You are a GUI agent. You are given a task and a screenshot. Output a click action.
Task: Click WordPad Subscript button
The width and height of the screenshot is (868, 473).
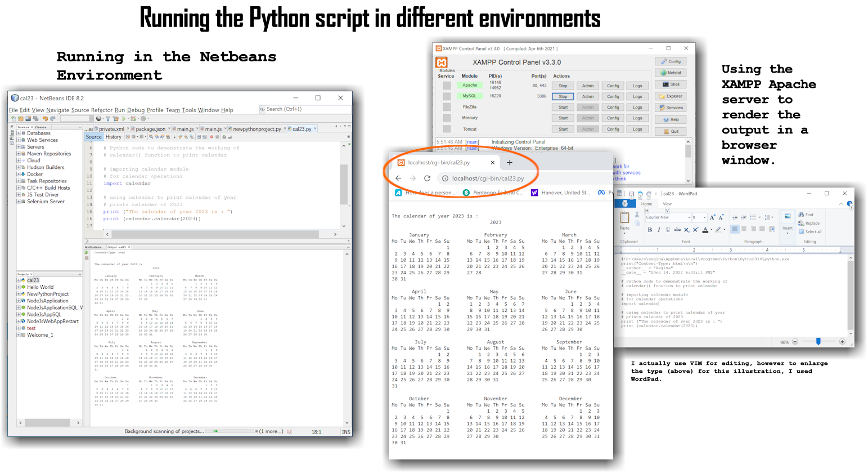point(687,230)
